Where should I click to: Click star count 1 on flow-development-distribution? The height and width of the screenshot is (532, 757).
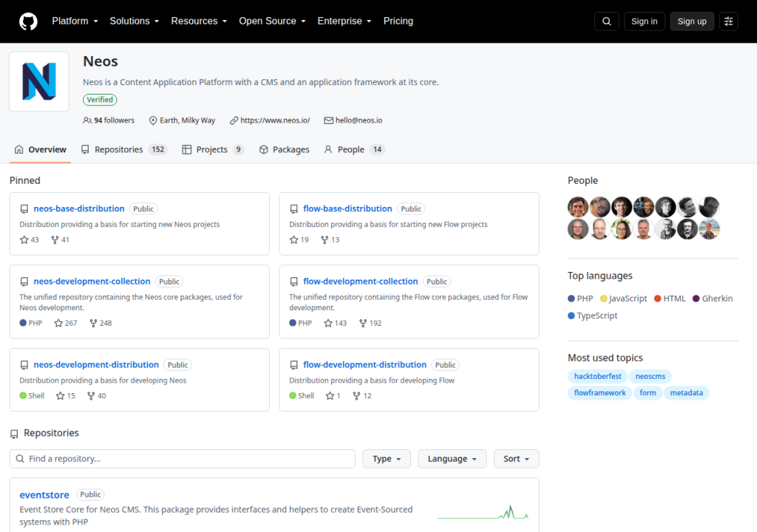333,396
